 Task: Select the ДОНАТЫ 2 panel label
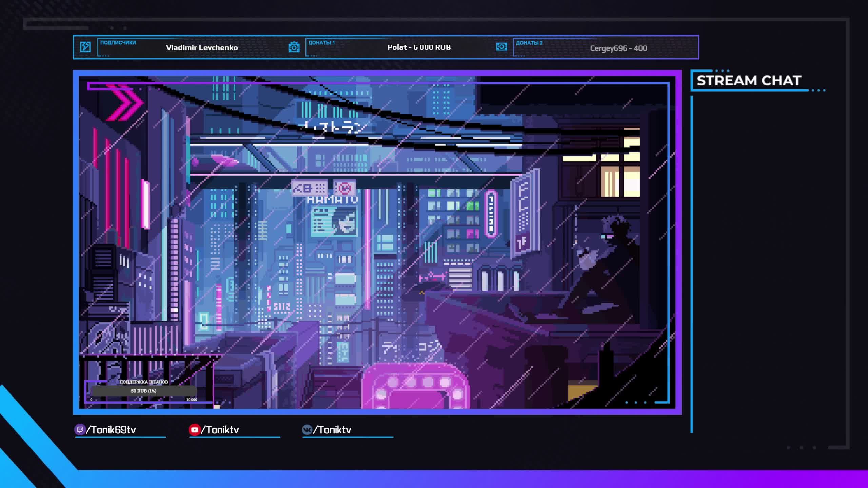pyautogui.click(x=529, y=43)
